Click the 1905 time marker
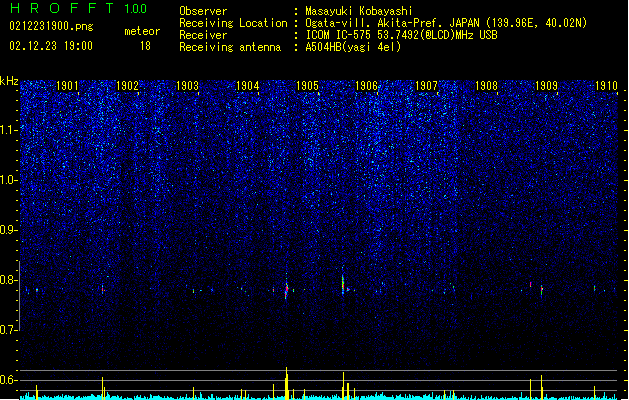The height and width of the screenshot is (400, 629). coord(307,86)
